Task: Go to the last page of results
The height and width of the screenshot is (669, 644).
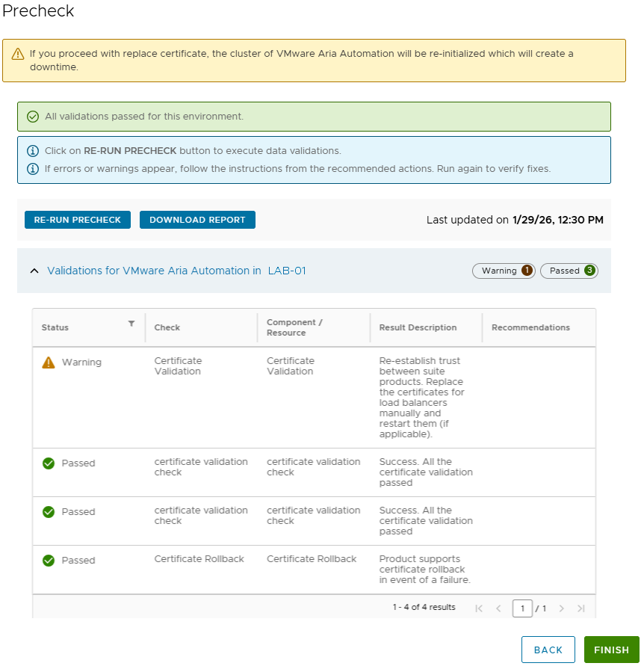Action: point(581,608)
